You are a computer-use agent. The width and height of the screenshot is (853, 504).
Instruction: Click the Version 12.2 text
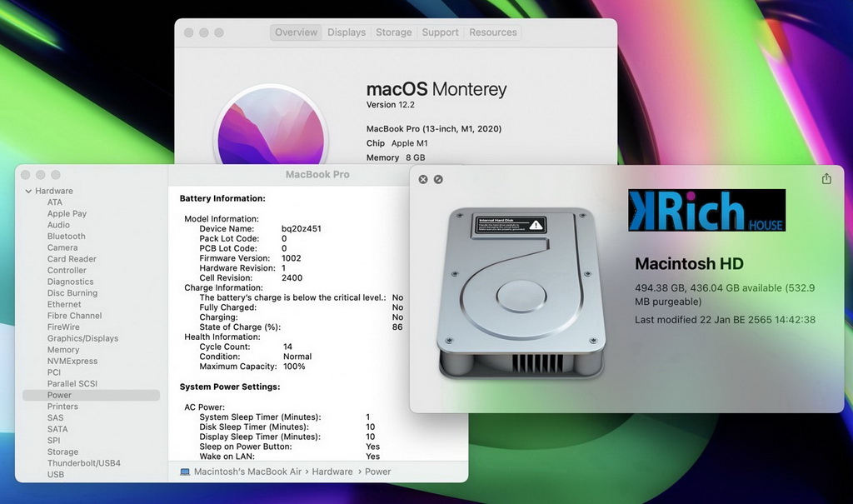coord(391,104)
